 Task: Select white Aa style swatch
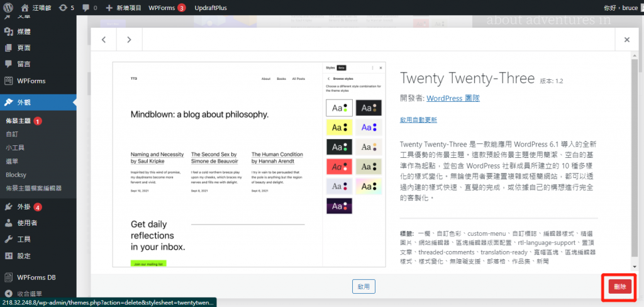[x=339, y=108]
